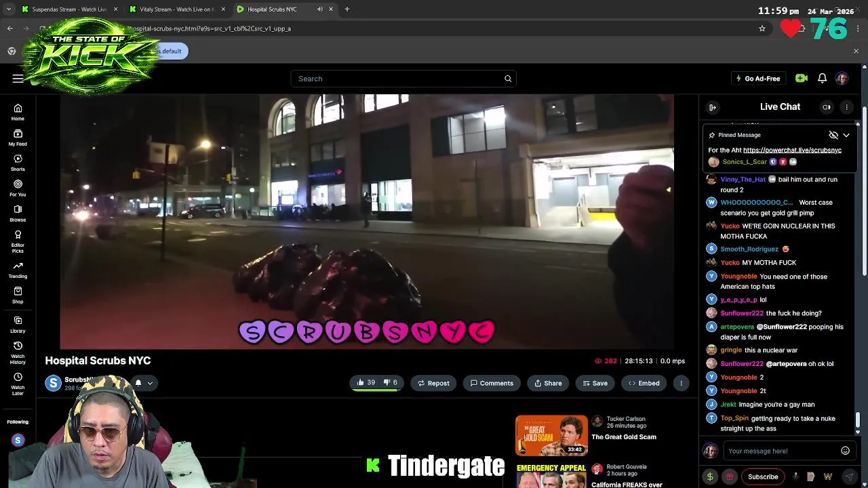Click the green go-live camera icon

click(802, 79)
